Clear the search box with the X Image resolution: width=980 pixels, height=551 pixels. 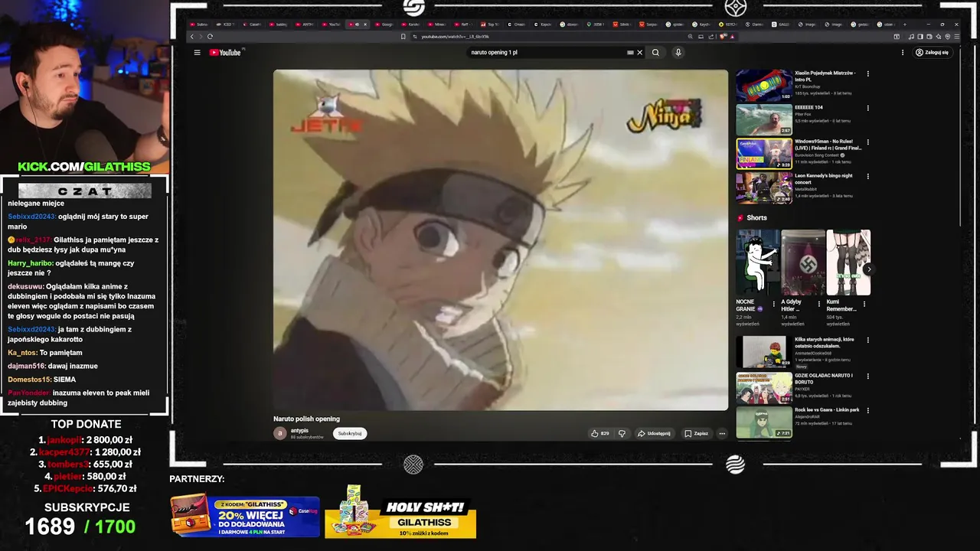[x=640, y=53]
